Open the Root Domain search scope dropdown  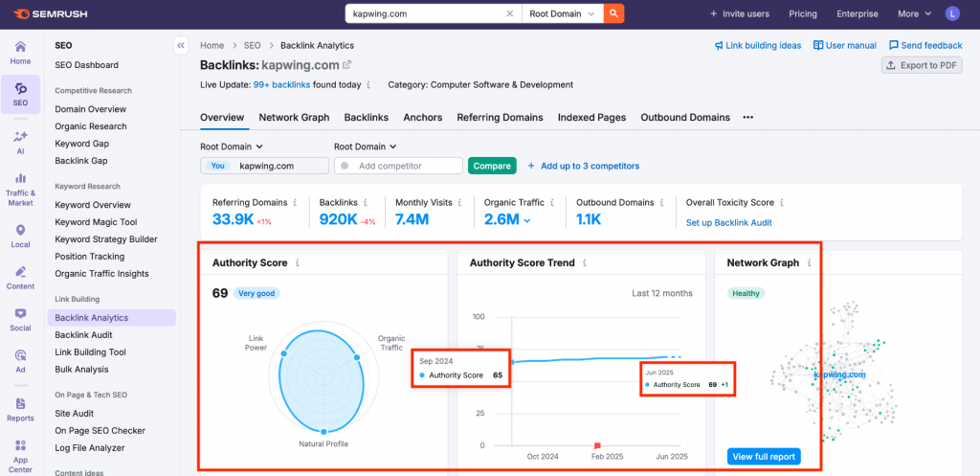[x=562, y=13]
